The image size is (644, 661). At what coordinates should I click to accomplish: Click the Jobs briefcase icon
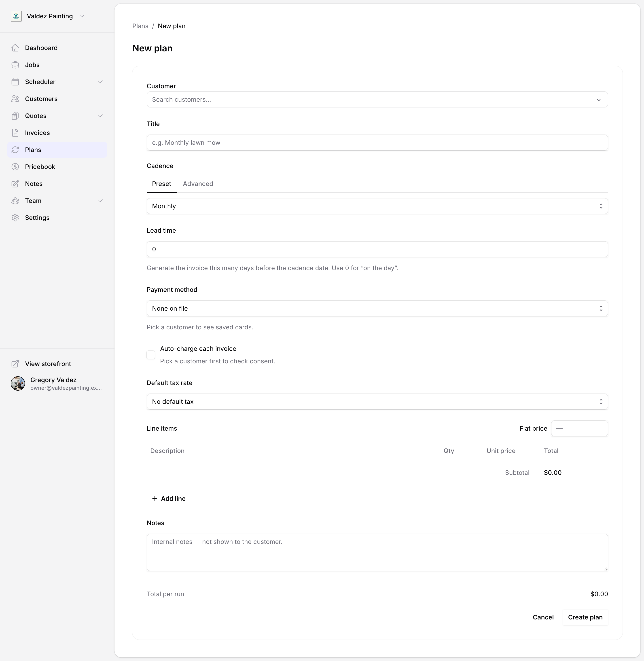point(15,65)
